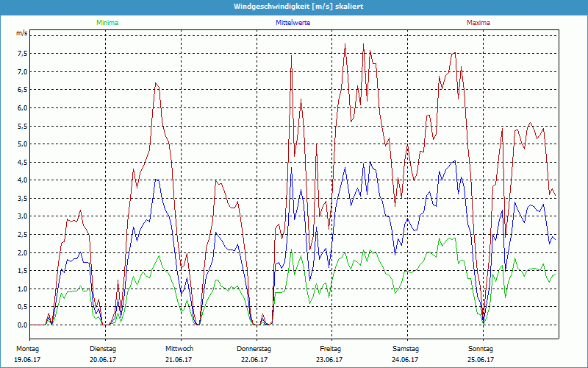Click the 0,5 y-axis value
Screen dimensions: 588x368
tap(23, 307)
